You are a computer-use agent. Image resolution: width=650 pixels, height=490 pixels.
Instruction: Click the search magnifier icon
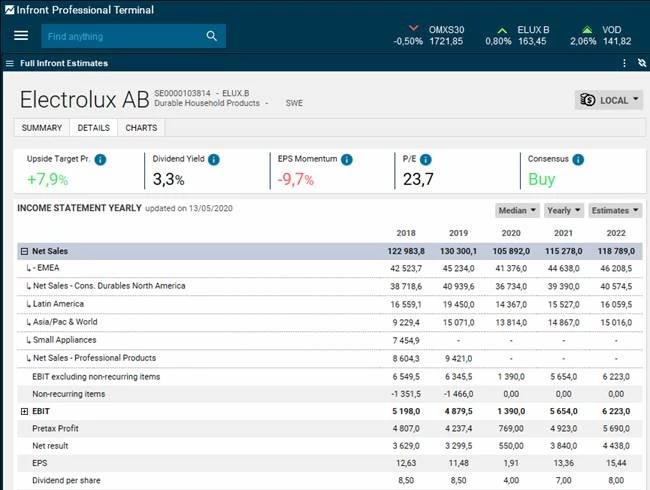211,36
